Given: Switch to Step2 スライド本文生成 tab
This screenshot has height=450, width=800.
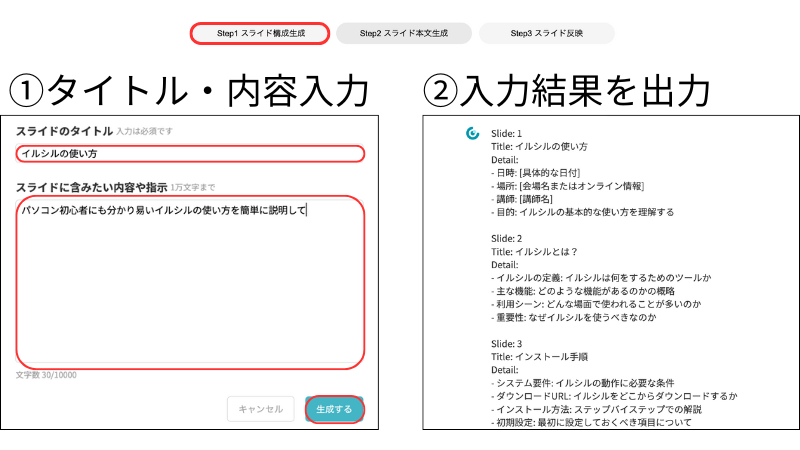Looking at the screenshot, I should pyautogui.click(x=404, y=34).
